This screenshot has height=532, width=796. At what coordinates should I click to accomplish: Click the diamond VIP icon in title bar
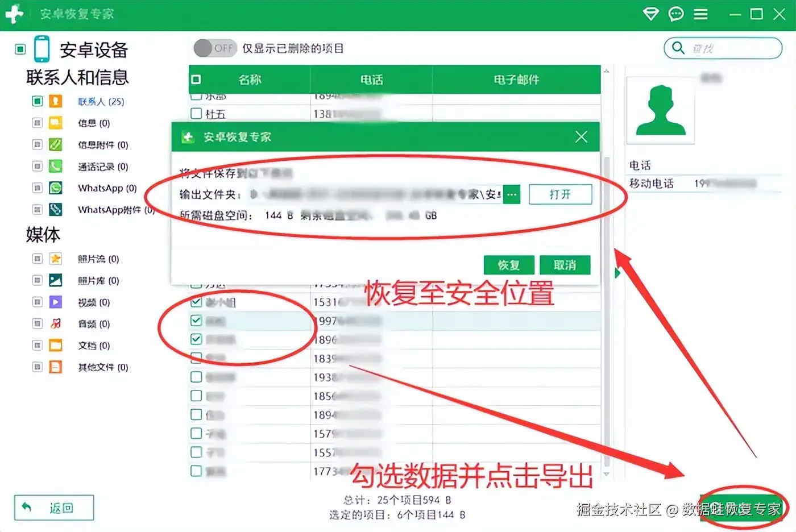[650, 14]
